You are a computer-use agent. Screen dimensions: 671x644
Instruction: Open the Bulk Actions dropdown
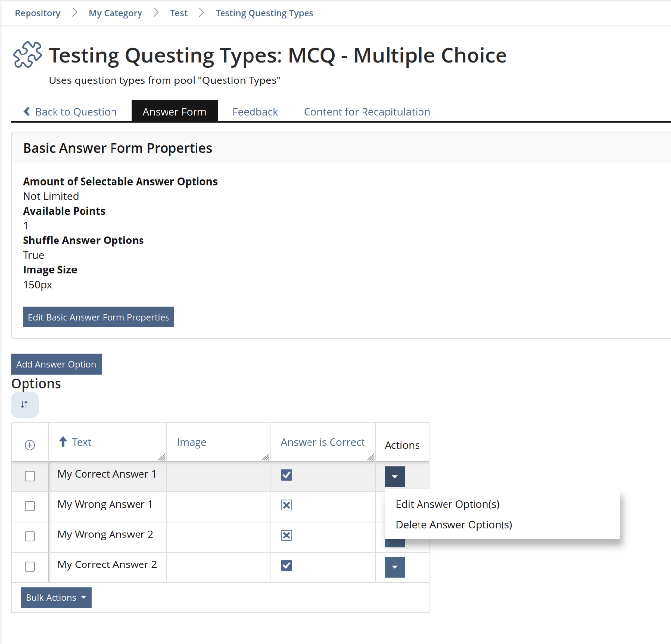pos(56,597)
